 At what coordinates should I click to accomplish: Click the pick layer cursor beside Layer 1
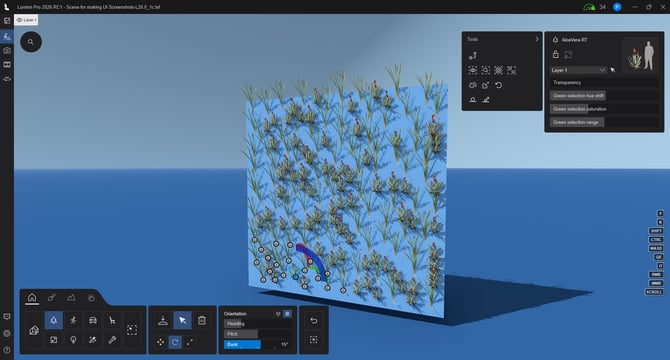613,70
